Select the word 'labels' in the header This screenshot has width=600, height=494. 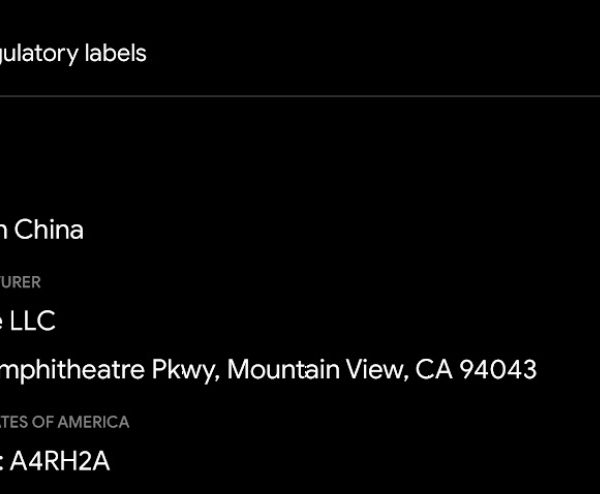pos(114,54)
